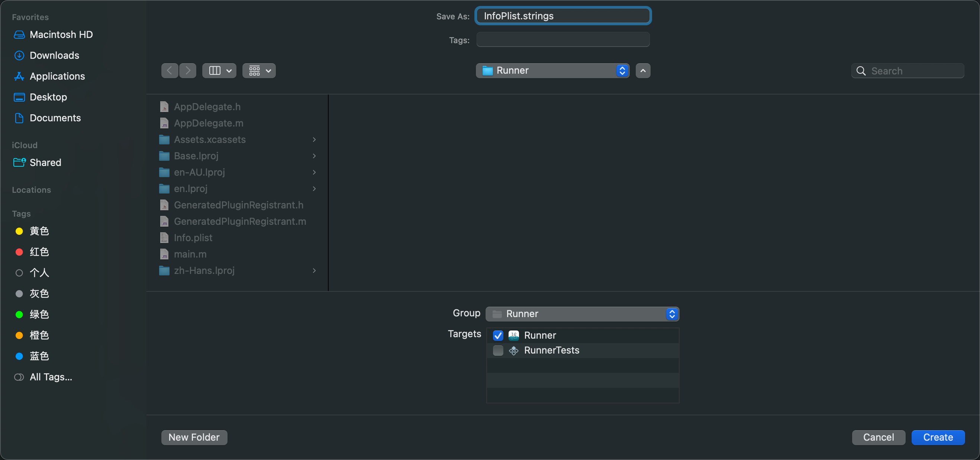Viewport: 980px width, 460px height.
Task: Open the Runner folder location popup
Action: click(x=552, y=71)
